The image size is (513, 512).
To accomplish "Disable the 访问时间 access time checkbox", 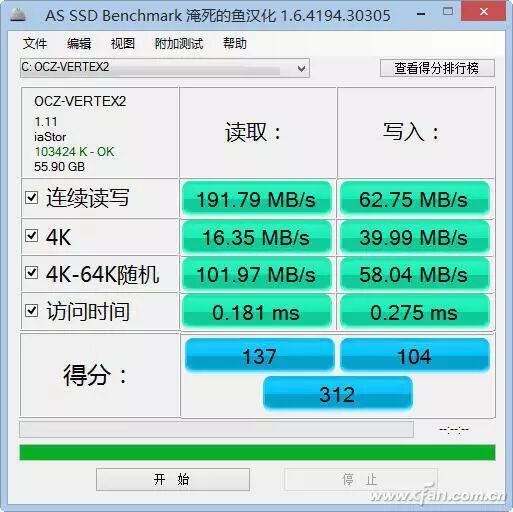I will (x=32, y=311).
